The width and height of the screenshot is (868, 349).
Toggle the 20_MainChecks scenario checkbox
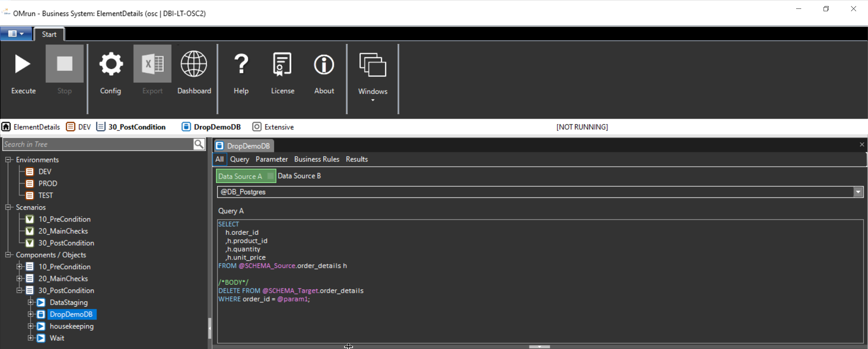(30, 231)
